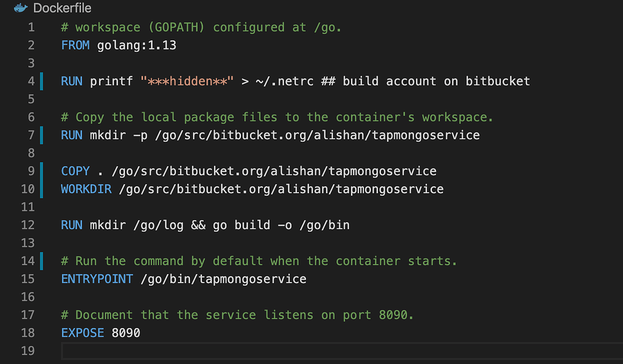Click the FROM keyword on line 2
Screen dimensions: 623x364
point(75,45)
